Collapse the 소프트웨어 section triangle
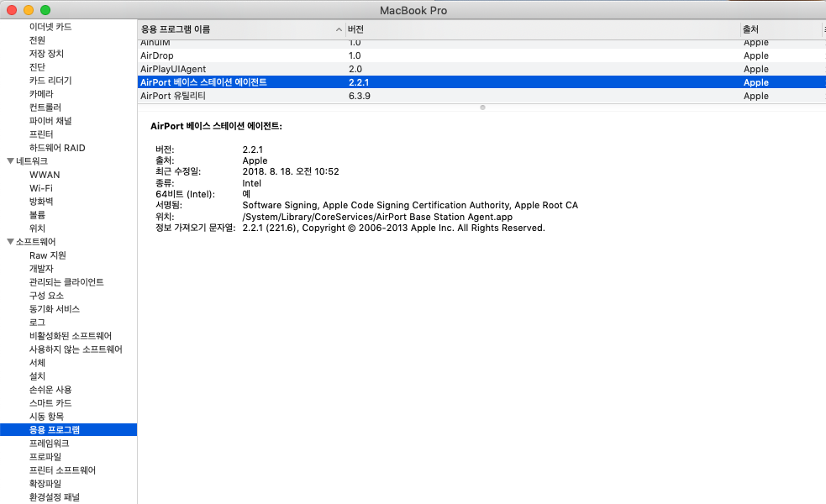826x504 pixels. click(x=10, y=242)
